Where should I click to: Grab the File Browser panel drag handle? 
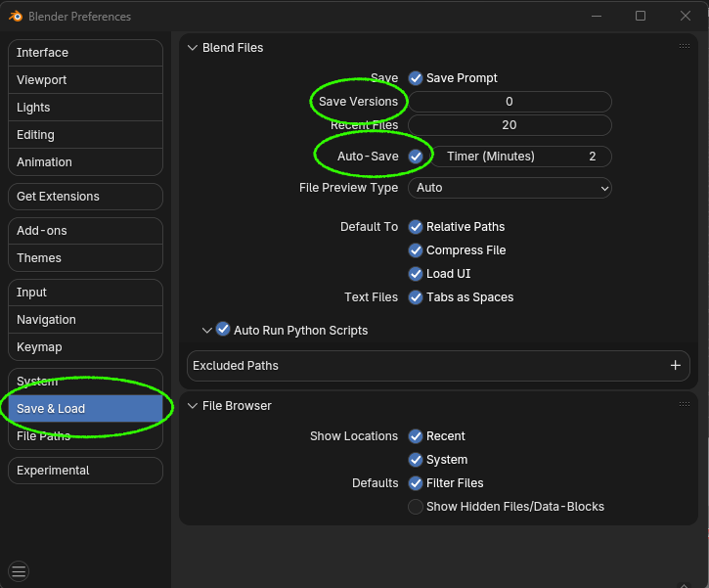(685, 404)
